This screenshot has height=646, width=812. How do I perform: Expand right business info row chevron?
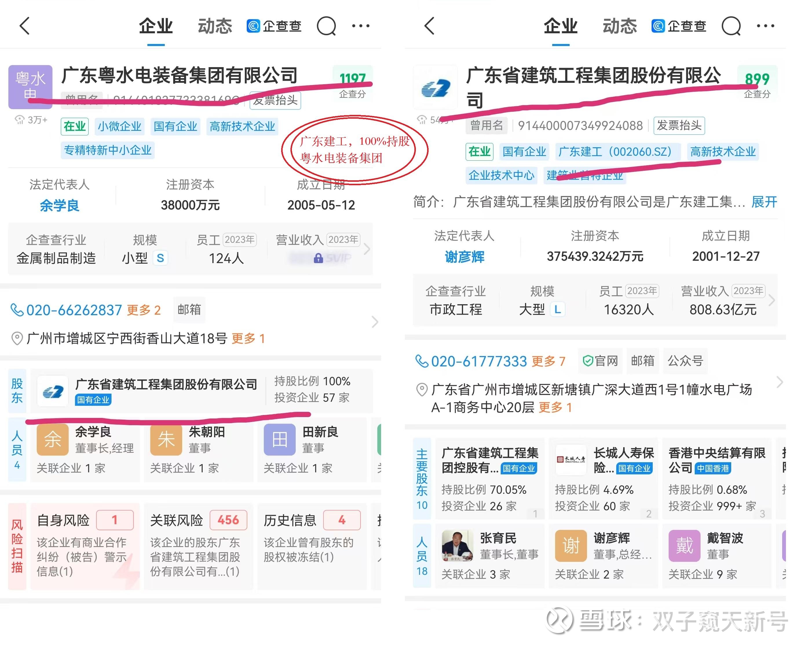click(x=772, y=300)
